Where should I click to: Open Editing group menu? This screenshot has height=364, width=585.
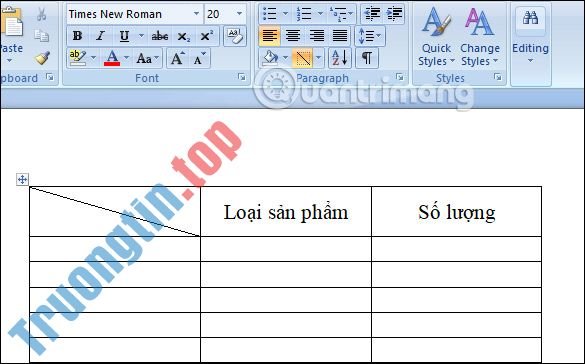(530, 37)
